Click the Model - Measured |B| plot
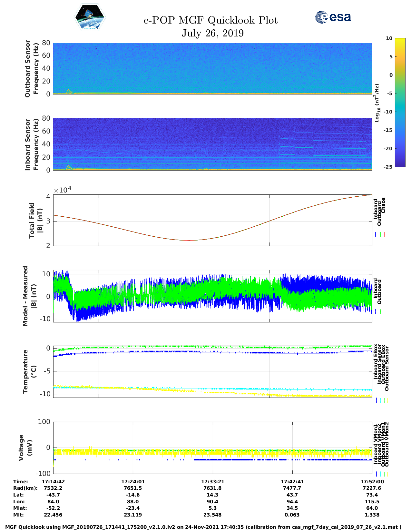This screenshot has width=411, height=532. pos(212,296)
